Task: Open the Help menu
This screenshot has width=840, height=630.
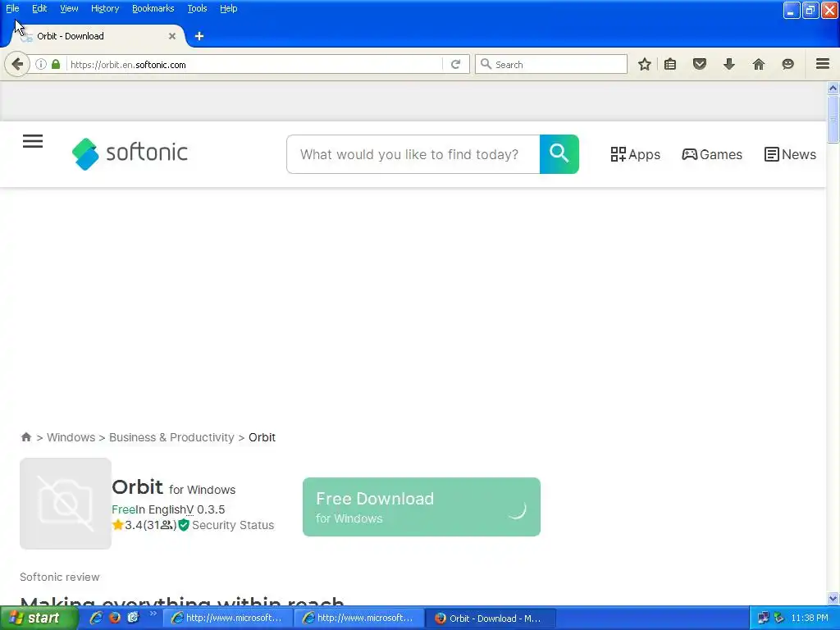Action: pyautogui.click(x=229, y=8)
